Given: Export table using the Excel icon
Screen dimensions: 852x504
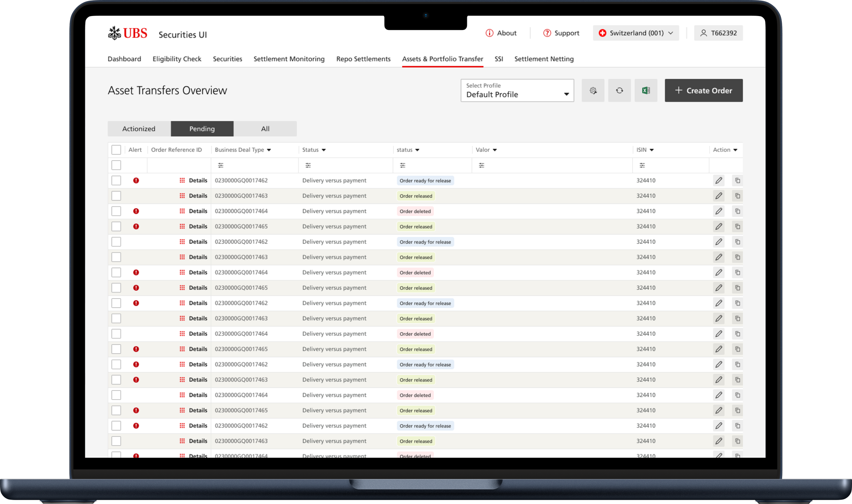Looking at the screenshot, I should point(646,91).
